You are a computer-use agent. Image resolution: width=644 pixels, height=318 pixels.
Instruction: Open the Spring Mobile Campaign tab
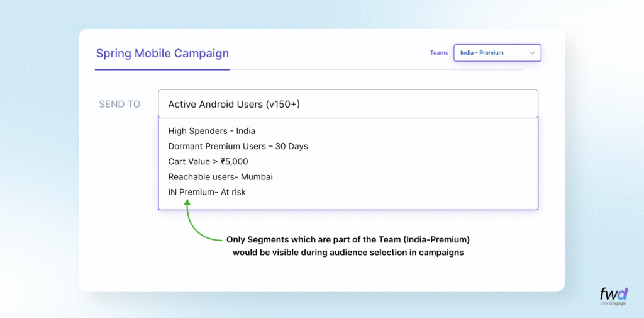pos(162,54)
